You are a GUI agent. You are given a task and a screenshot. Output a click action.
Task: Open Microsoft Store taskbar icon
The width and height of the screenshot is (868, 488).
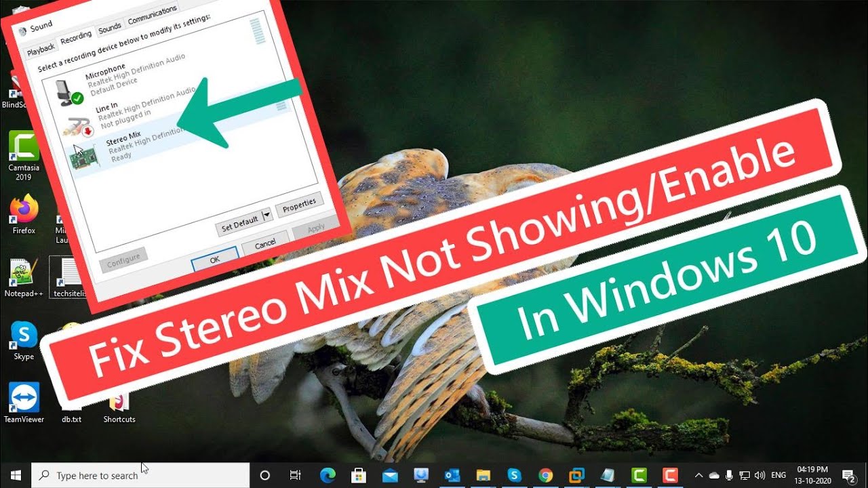(x=359, y=475)
